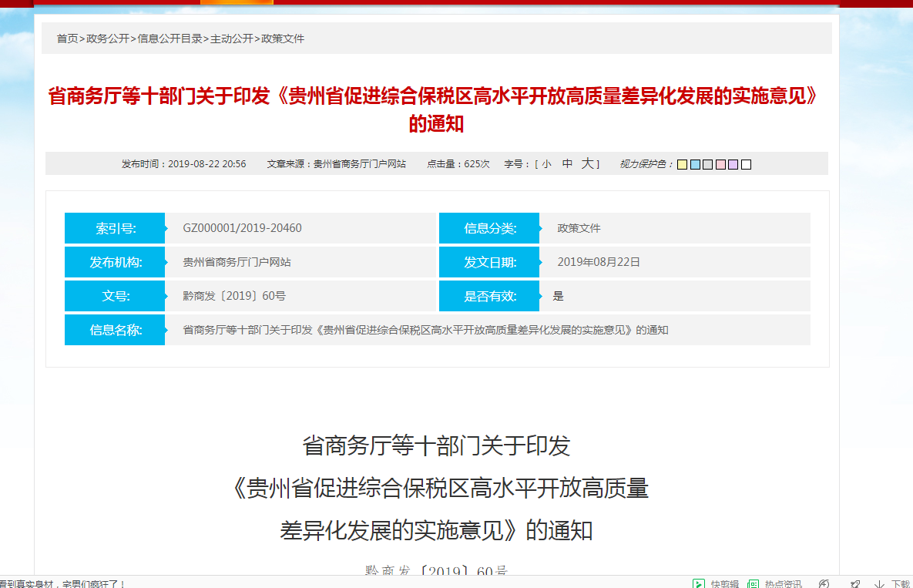The image size is (913, 588).
Task: Set font size to 小 (small)
Action: (x=546, y=164)
